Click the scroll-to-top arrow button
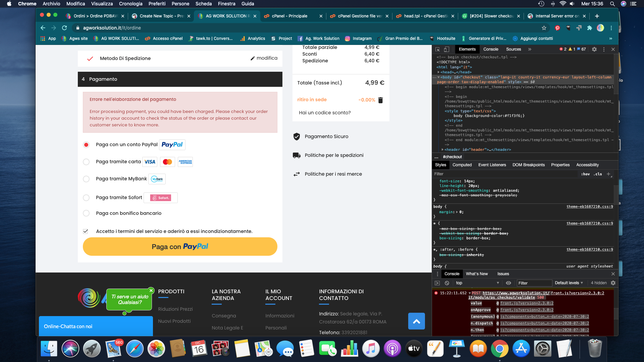Image resolution: width=644 pixels, height=362 pixels. (416, 321)
